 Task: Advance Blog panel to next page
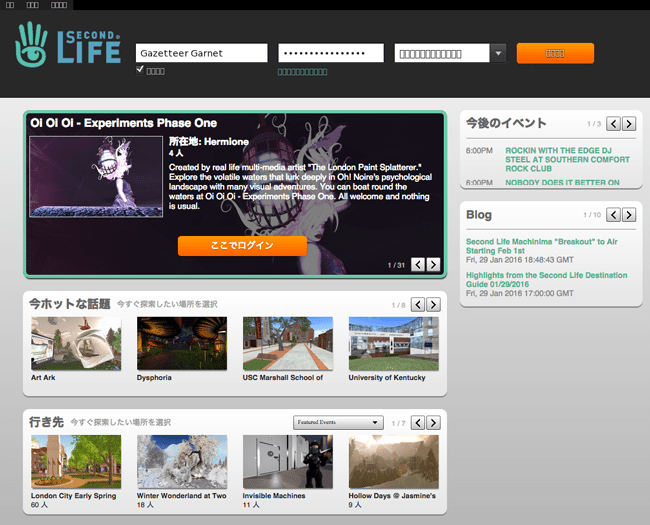click(629, 215)
